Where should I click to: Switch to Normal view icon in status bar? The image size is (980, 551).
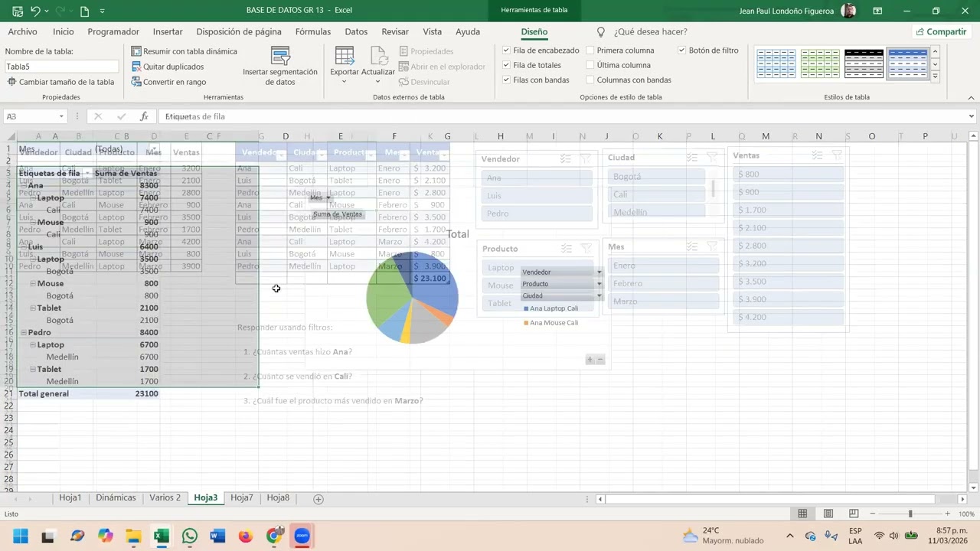[802, 514]
